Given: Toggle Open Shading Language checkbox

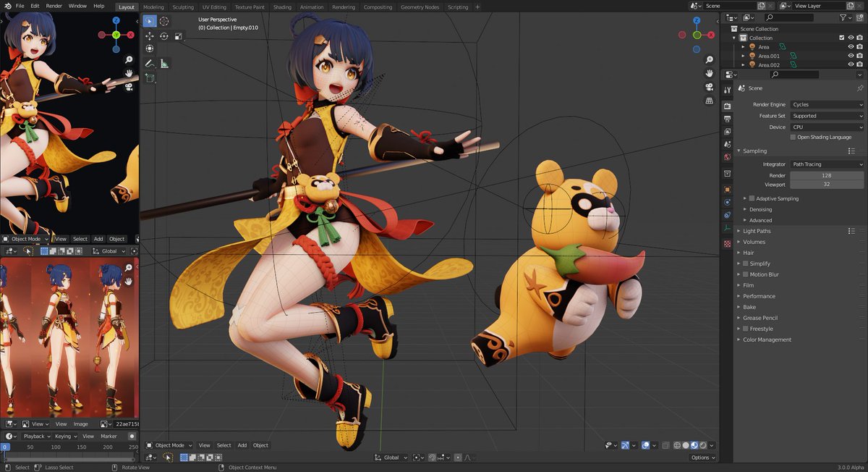Looking at the screenshot, I should coord(793,137).
